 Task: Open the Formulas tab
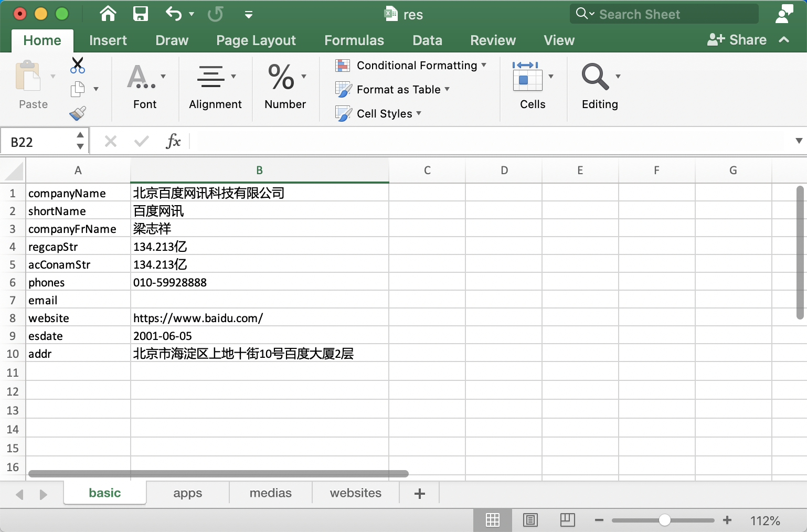point(354,40)
